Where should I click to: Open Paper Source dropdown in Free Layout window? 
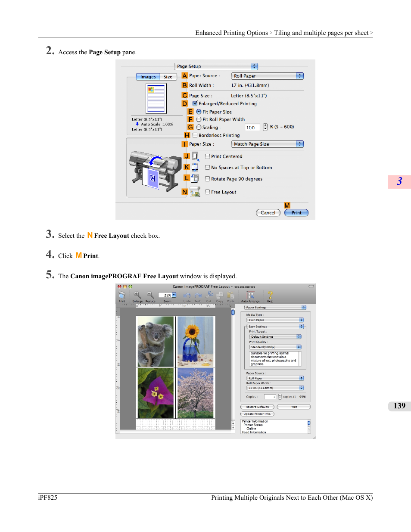(x=275, y=378)
